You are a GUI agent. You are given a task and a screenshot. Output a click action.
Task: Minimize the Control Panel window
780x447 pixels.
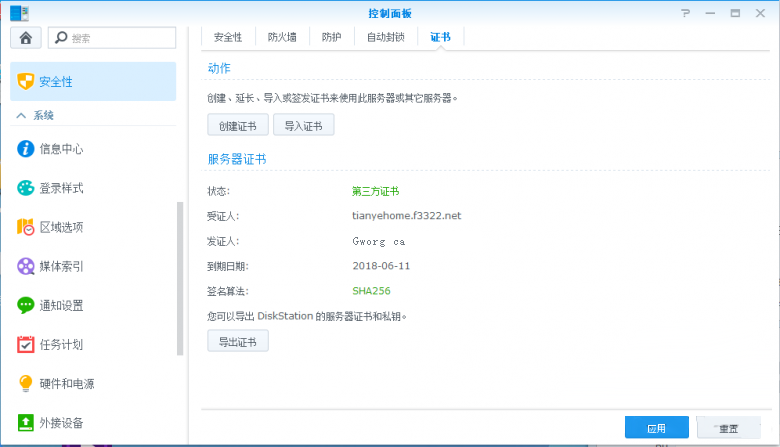(710, 13)
